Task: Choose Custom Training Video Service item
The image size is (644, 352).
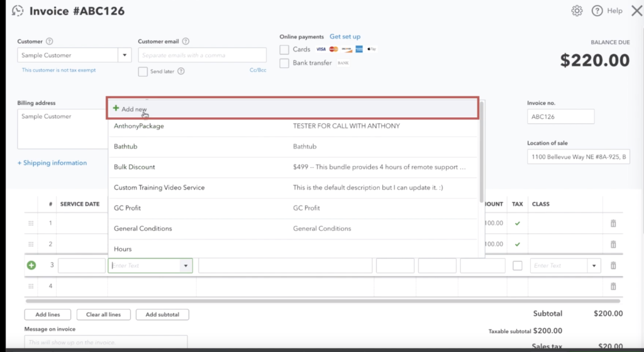Action: pyautogui.click(x=159, y=187)
